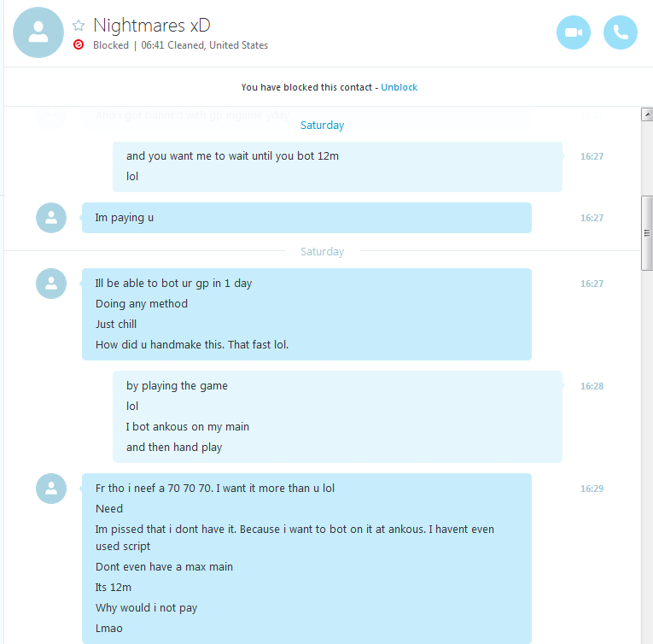Open Nightmares xD's large profile avatar
Screen dimensions: 653x644
[x=38, y=32]
